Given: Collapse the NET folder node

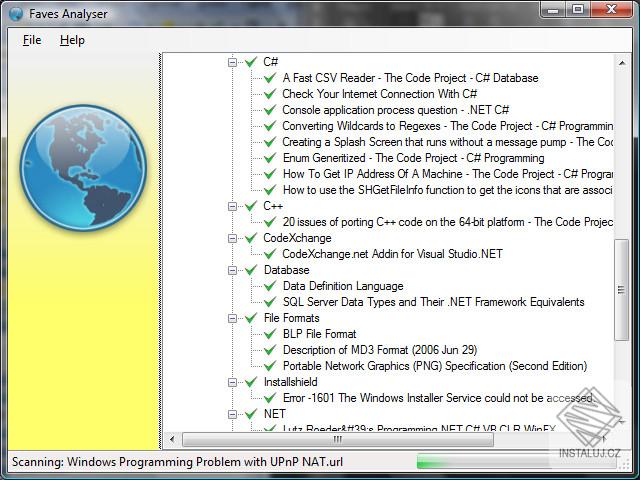Looking at the screenshot, I should [x=232, y=414].
